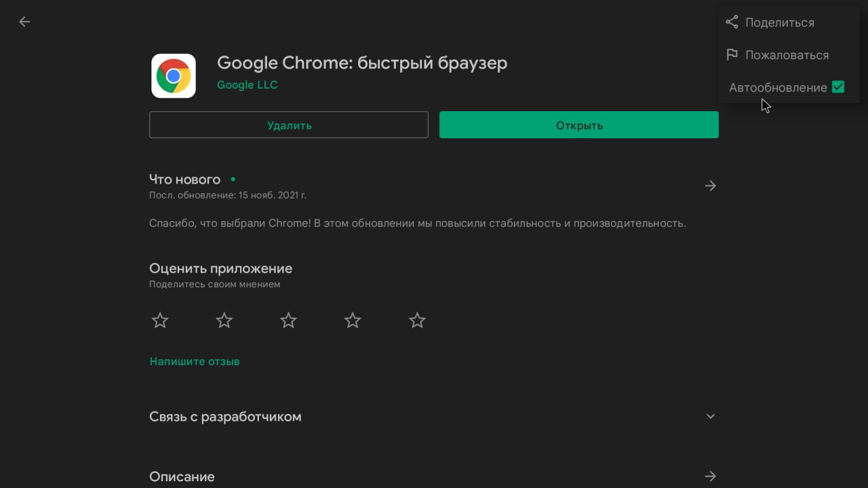The width and height of the screenshot is (868, 488).
Task: Rate the app one star
Action: (x=160, y=321)
